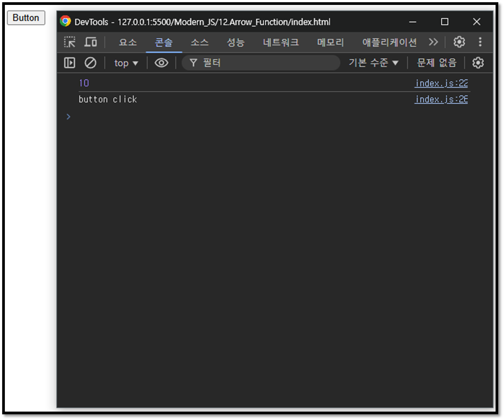Image resolution: width=504 pixels, height=420 pixels.
Task: Toggle the device toolbar icon
Action: [91, 42]
